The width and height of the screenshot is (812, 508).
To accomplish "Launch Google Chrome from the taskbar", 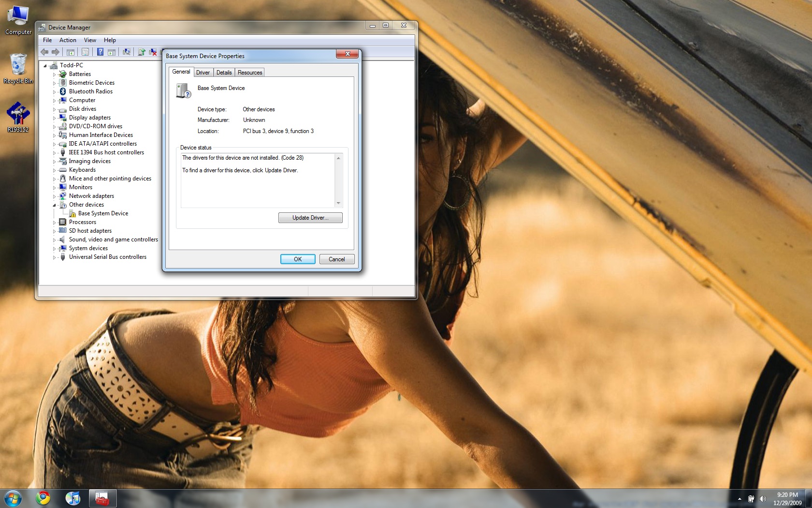I will click(43, 498).
